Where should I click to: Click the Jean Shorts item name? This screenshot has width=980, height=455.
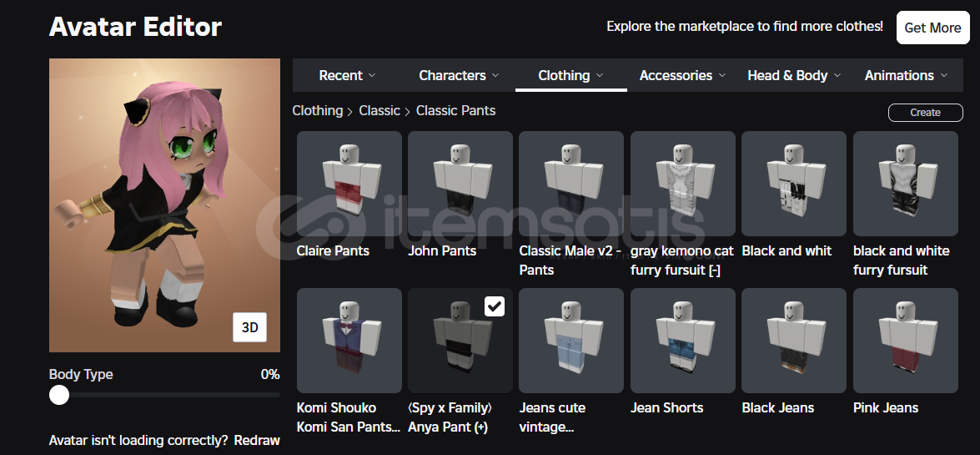667,408
